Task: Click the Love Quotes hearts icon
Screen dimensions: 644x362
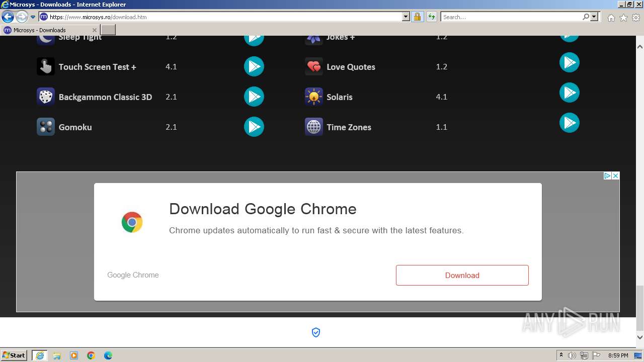Action: tap(314, 66)
